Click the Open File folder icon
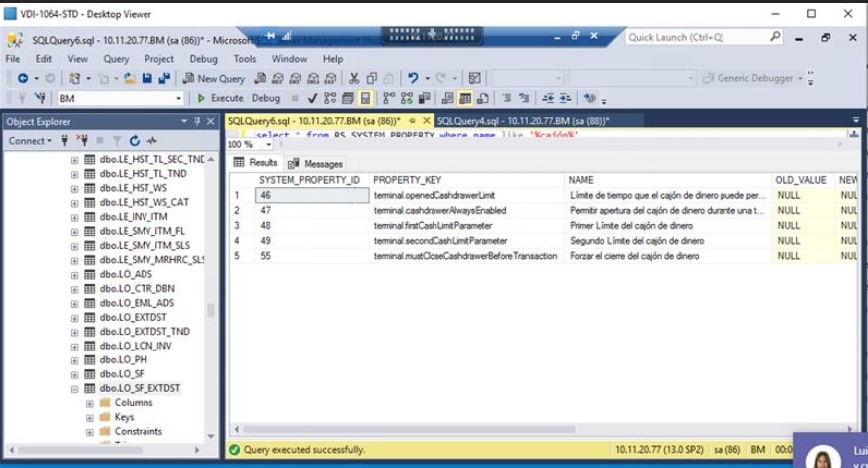Image resolution: width=868 pixels, height=468 pixels. [x=130, y=78]
